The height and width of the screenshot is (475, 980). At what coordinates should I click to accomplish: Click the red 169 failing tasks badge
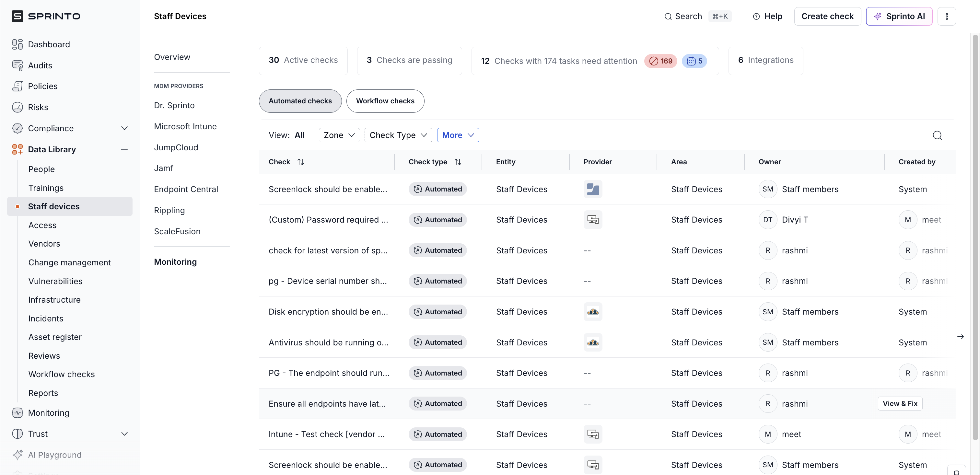click(x=660, y=61)
